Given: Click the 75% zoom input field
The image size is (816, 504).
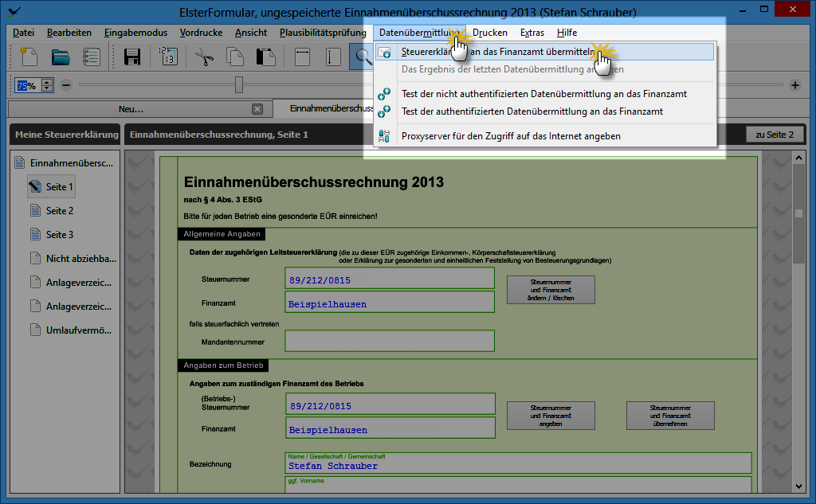Looking at the screenshot, I should [x=28, y=85].
